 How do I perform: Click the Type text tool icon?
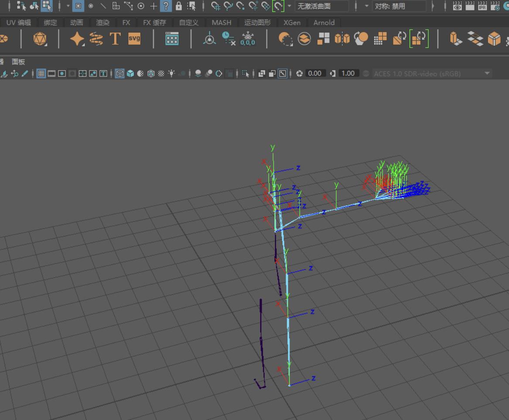(x=115, y=39)
